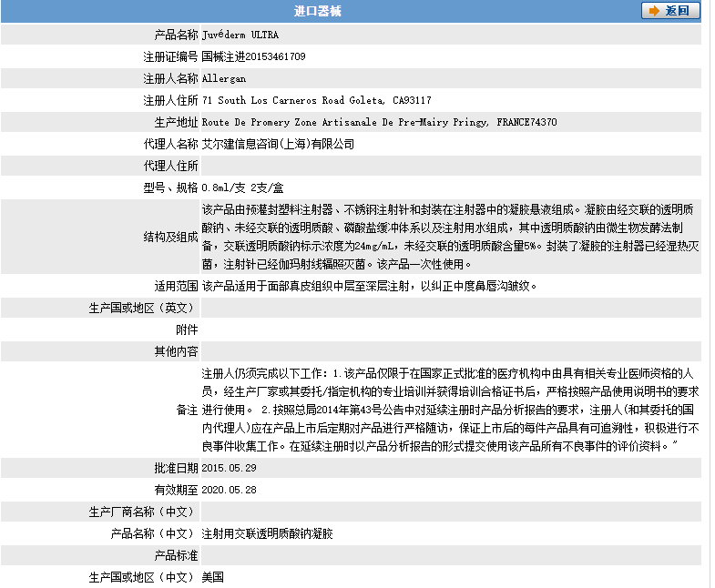Click the 产品标准 row label
The height and width of the screenshot is (588, 715).
click(x=176, y=555)
